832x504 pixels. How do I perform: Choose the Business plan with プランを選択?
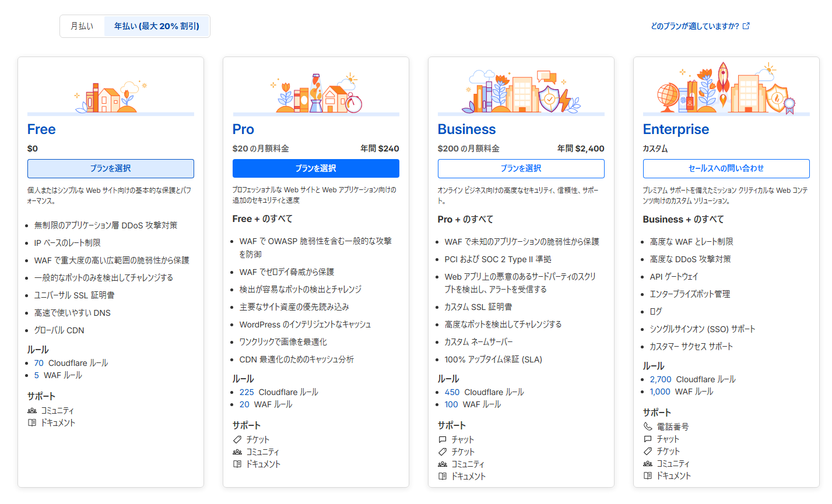click(521, 168)
